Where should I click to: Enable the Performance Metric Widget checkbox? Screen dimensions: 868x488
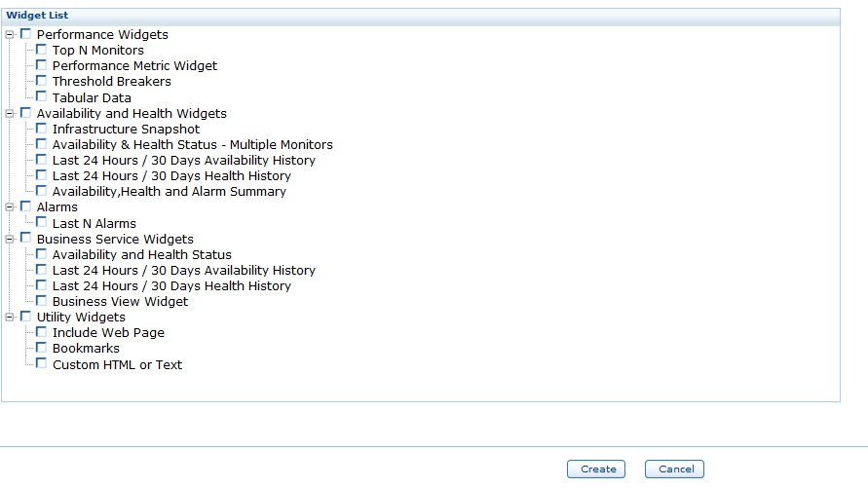(41, 64)
